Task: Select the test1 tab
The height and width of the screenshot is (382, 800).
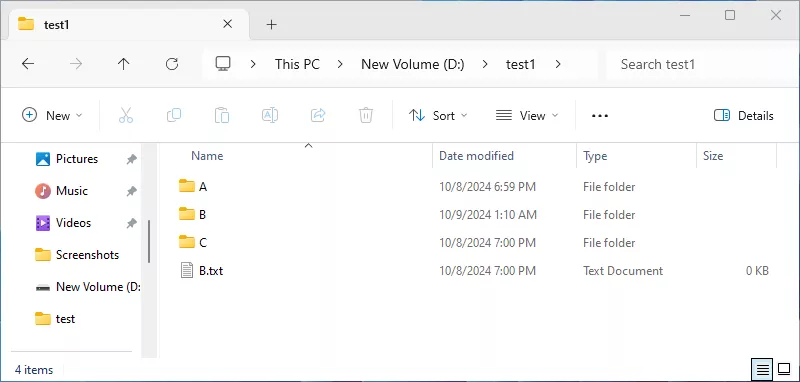Action: click(x=129, y=24)
